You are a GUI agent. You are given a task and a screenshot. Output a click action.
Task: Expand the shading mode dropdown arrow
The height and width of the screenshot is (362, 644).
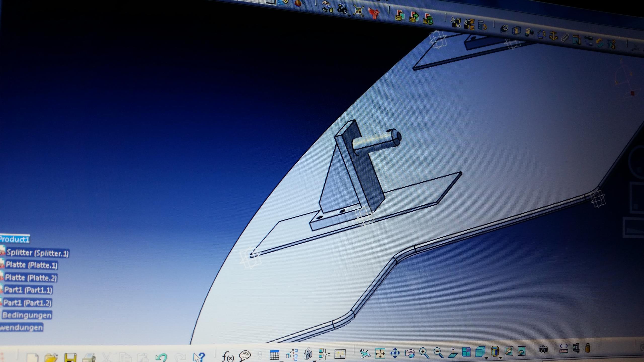[x=500, y=358]
